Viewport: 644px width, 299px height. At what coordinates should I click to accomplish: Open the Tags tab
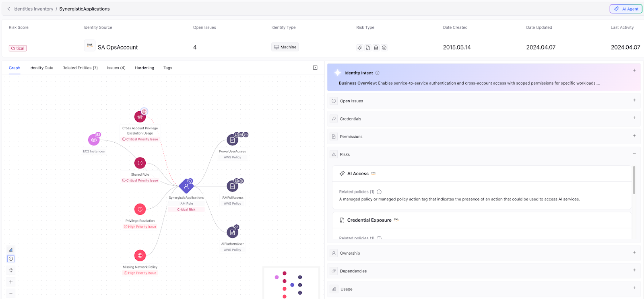pos(168,68)
